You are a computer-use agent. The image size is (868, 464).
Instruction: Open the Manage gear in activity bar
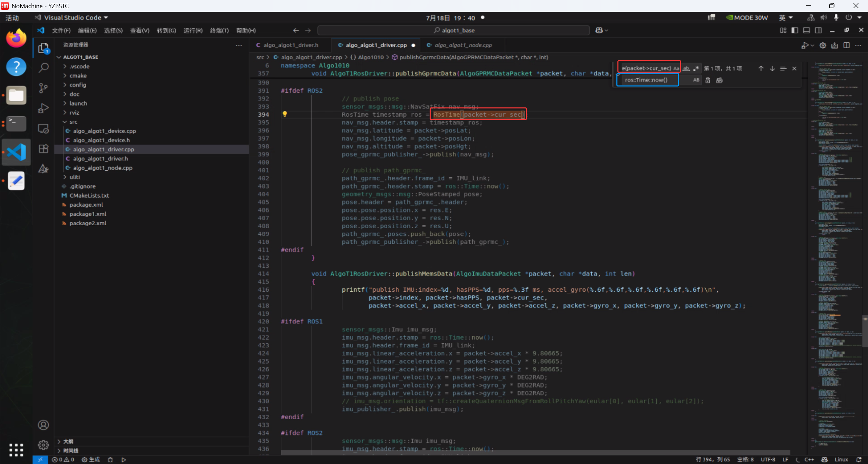[43, 445]
